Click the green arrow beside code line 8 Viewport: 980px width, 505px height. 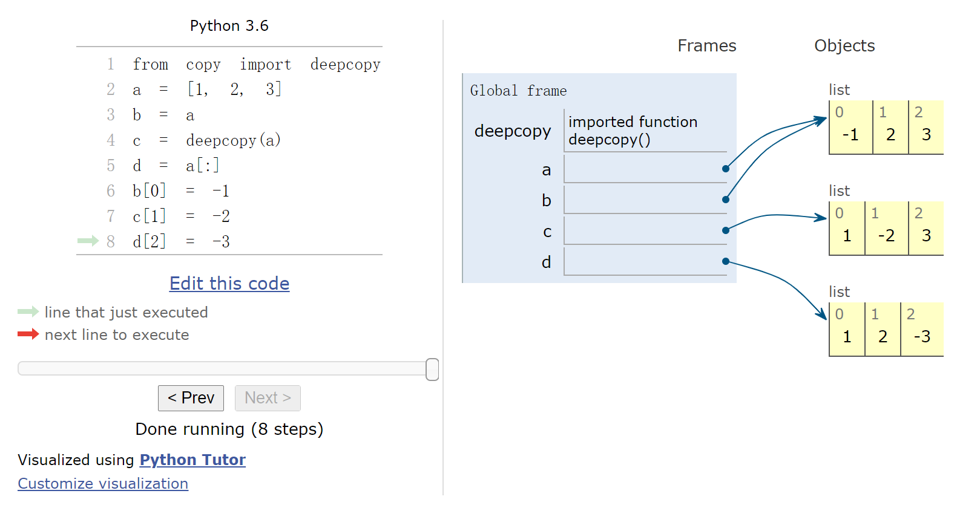[88, 241]
